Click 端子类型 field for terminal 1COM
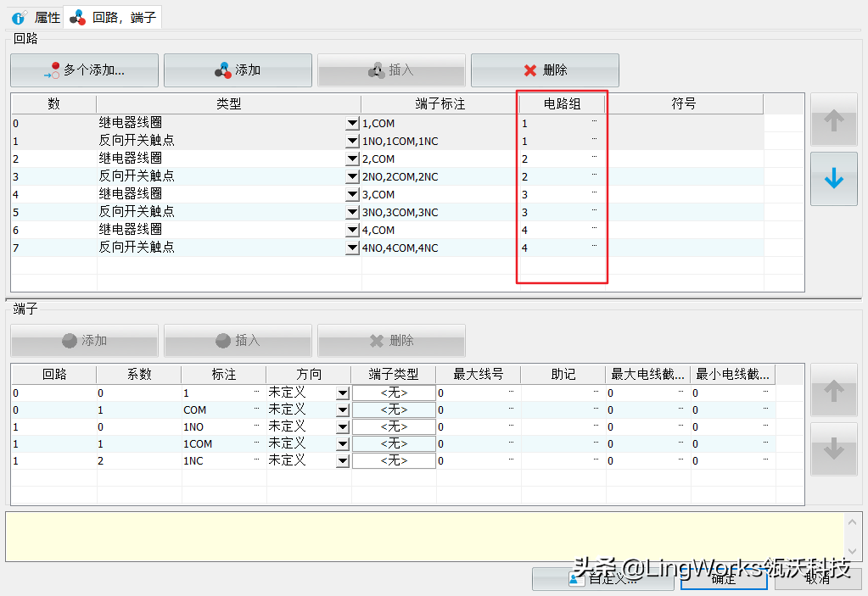This screenshot has width=868, height=596. (x=394, y=444)
